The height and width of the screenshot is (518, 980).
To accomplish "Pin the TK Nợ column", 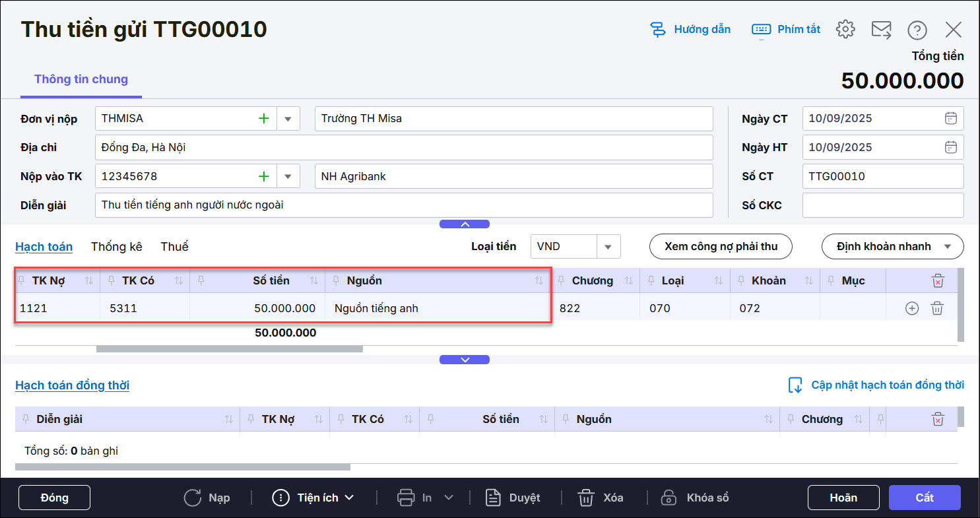I will pyautogui.click(x=22, y=280).
